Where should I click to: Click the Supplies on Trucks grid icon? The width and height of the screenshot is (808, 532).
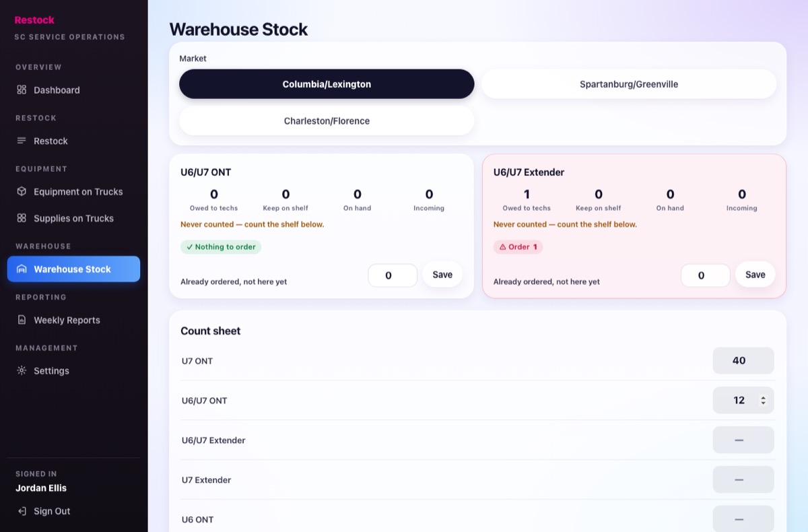22,218
